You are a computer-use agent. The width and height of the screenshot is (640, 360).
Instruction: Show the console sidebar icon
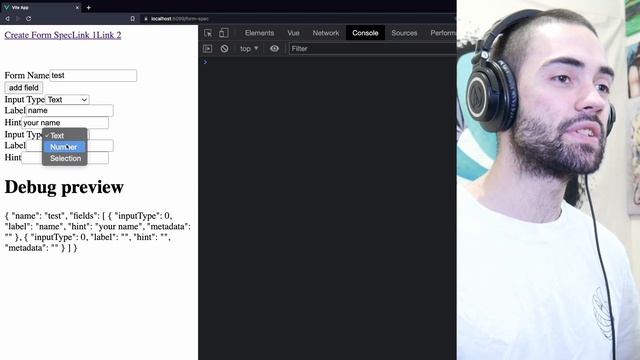(208, 49)
